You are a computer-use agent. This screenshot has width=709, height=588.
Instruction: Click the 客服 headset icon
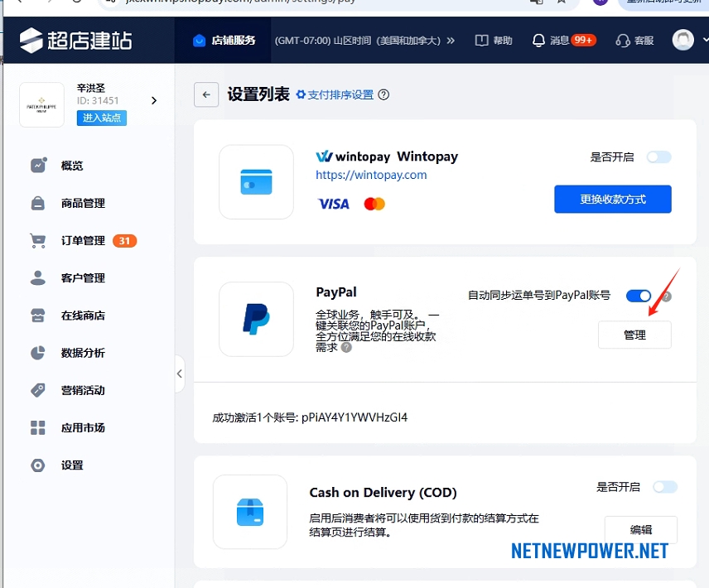(x=623, y=41)
